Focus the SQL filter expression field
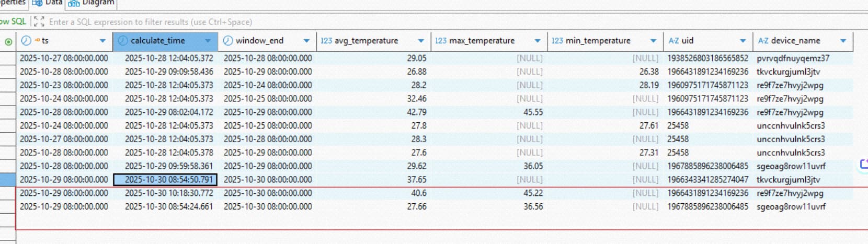 [151, 22]
